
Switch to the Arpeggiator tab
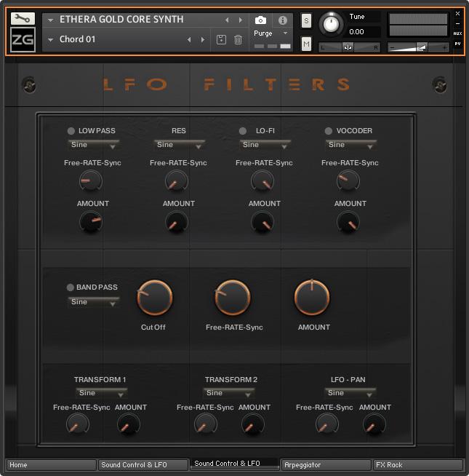tap(326, 465)
